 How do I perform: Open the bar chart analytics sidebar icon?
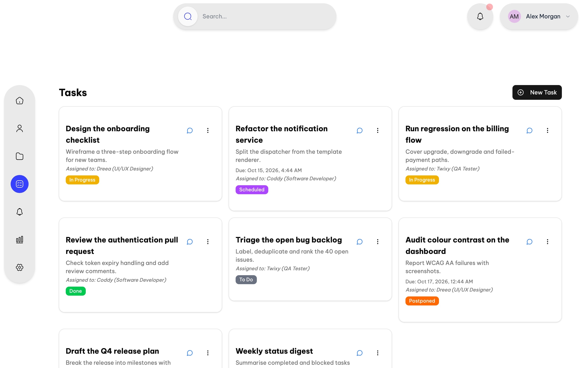point(19,239)
